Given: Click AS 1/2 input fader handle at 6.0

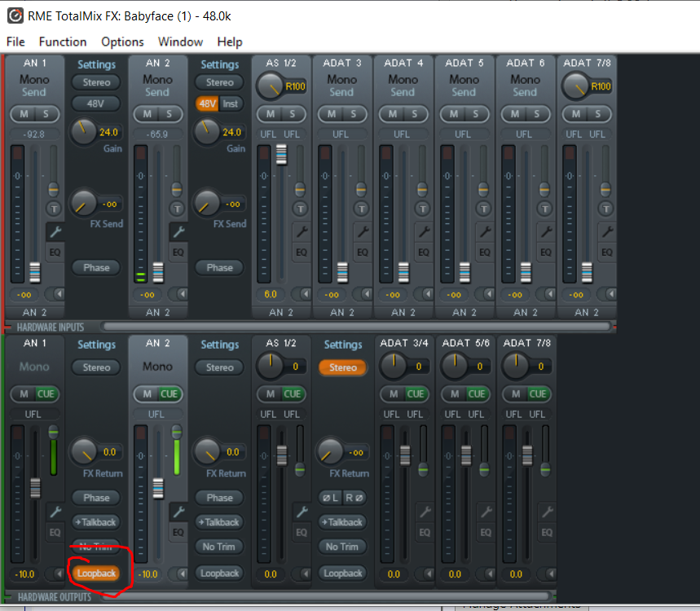Looking at the screenshot, I should coord(281,155).
